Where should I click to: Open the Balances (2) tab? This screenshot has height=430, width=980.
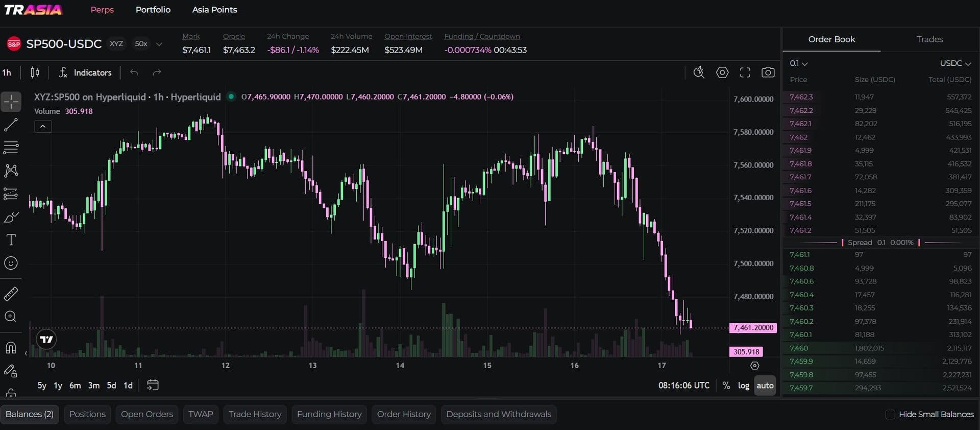click(30, 414)
